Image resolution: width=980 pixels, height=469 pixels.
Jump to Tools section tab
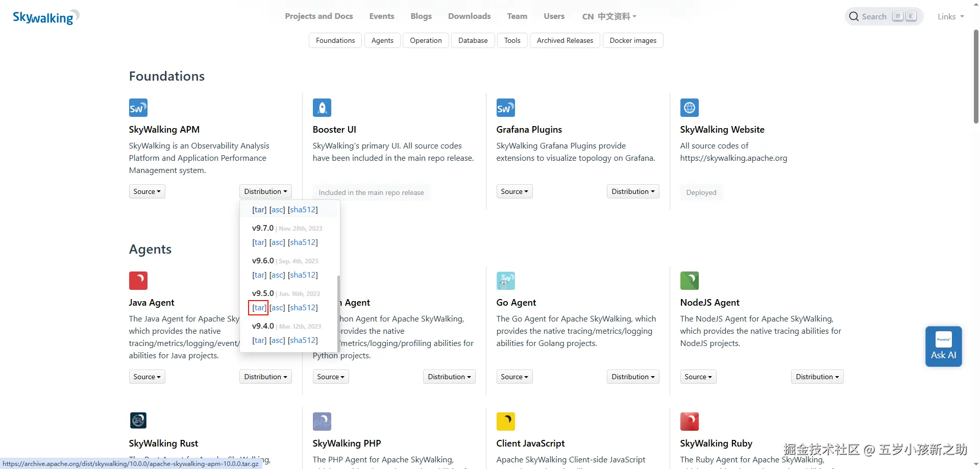coord(512,40)
